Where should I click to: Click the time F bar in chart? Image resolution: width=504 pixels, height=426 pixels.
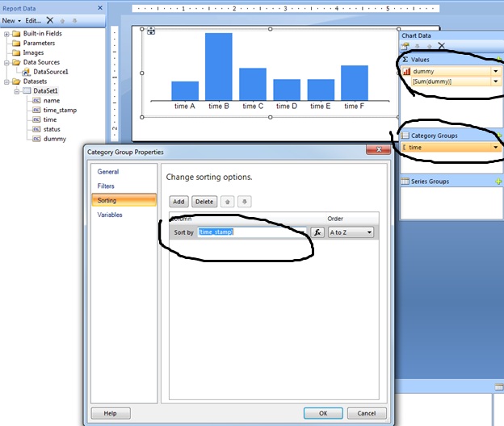coord(355,83)
